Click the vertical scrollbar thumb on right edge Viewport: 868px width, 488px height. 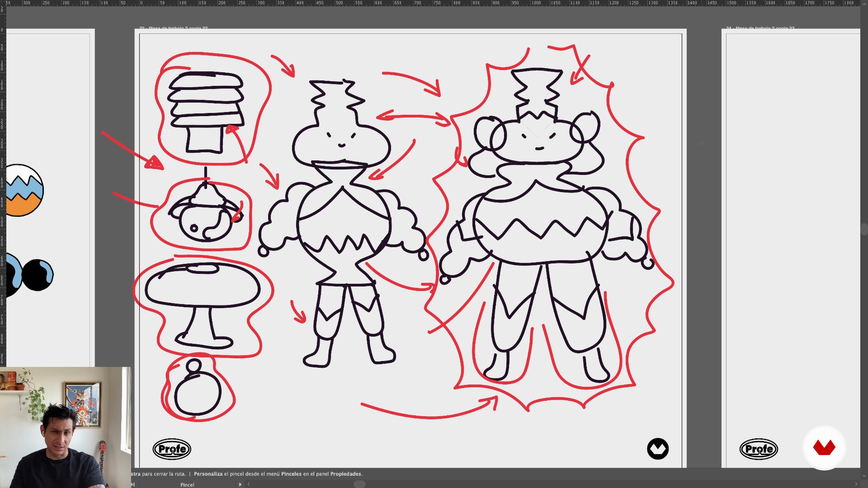tap(864, 229)
